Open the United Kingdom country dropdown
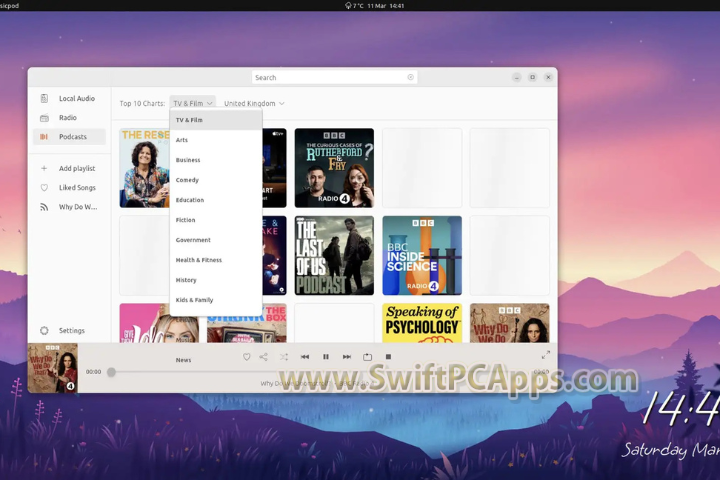This screenshot has height=480, width=720. [x=254, y=103]
